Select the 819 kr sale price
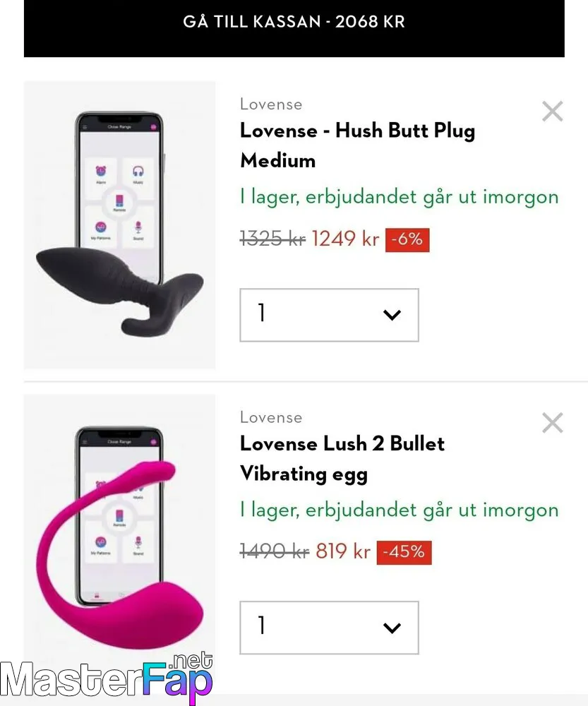 [343, 551]
